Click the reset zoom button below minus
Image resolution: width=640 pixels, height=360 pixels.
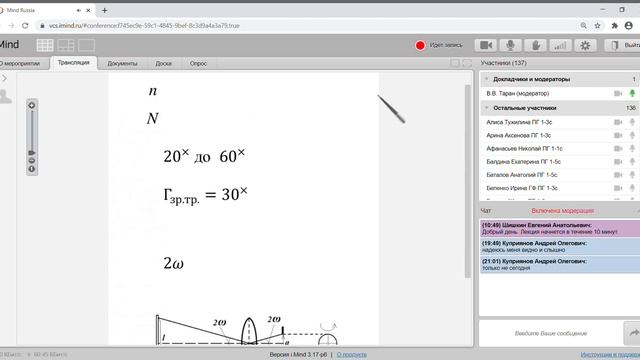(32, 169)
